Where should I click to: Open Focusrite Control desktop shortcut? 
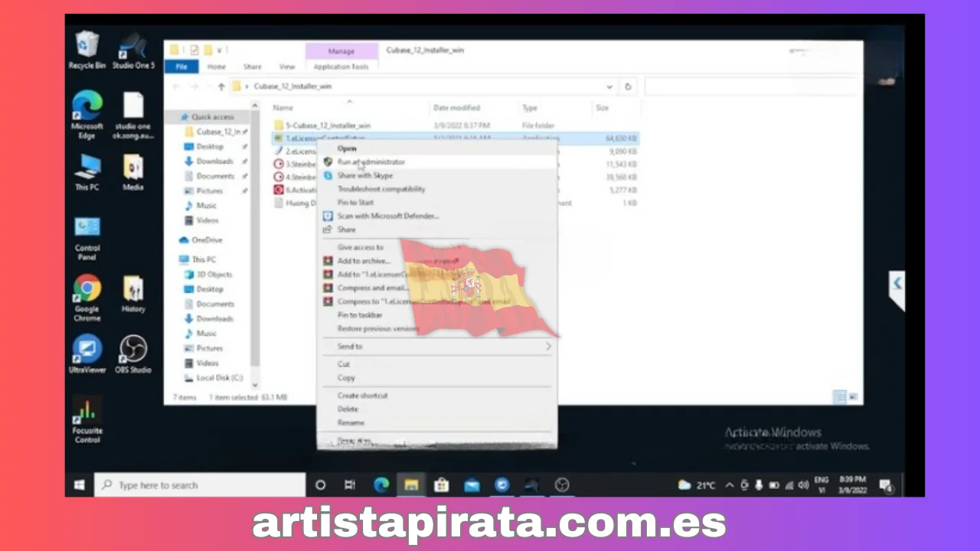87,421
